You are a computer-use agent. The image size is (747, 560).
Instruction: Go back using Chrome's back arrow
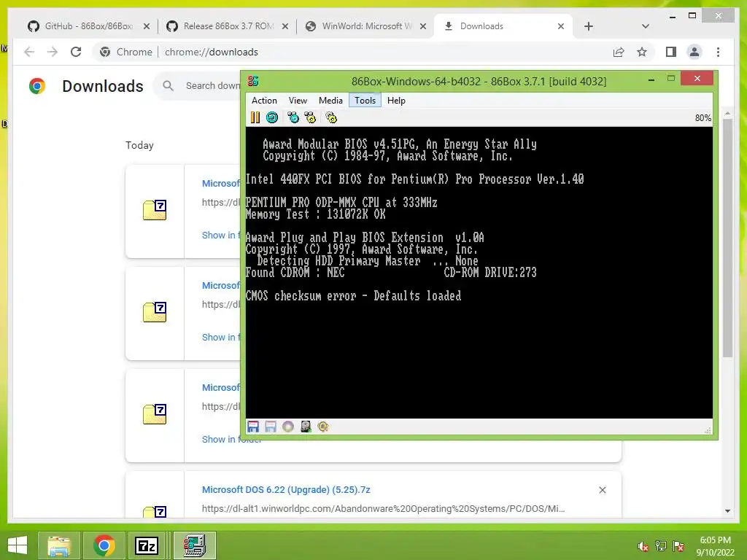pyautogui.click(x=29, y=52)
